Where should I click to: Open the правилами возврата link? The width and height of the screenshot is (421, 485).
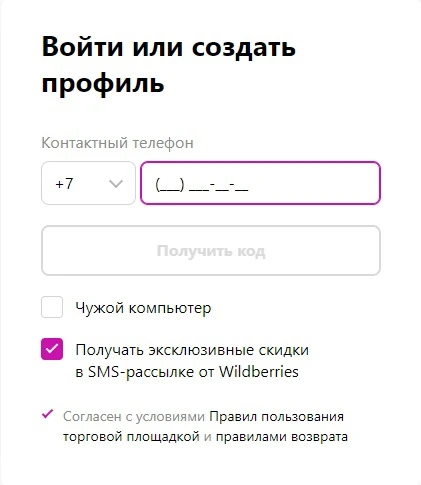pyautogui.click(x=282, y=437)
